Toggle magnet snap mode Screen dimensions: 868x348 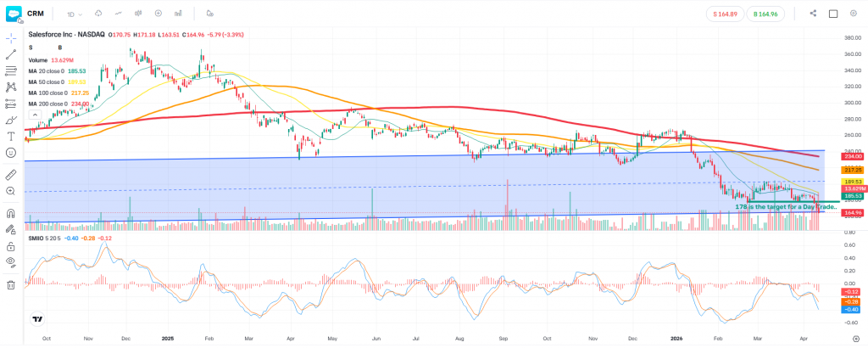[11, 213]
